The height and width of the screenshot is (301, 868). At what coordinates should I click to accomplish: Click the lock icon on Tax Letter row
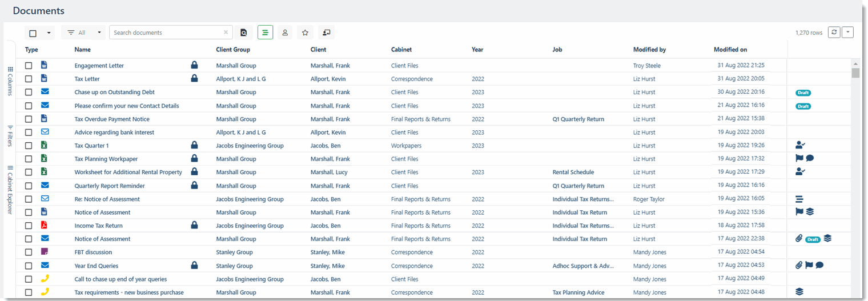pos(194,78)
